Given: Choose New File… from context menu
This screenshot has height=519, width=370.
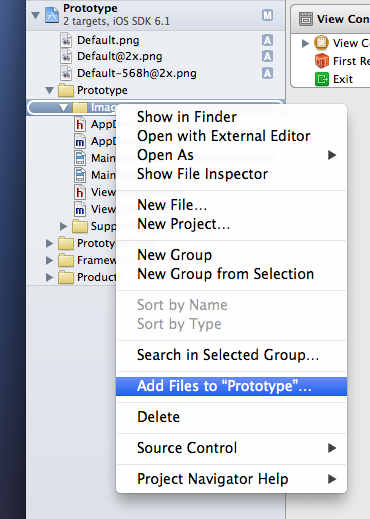Looking at the screenshot, I should pyautogui.click(x=231, y=205).
